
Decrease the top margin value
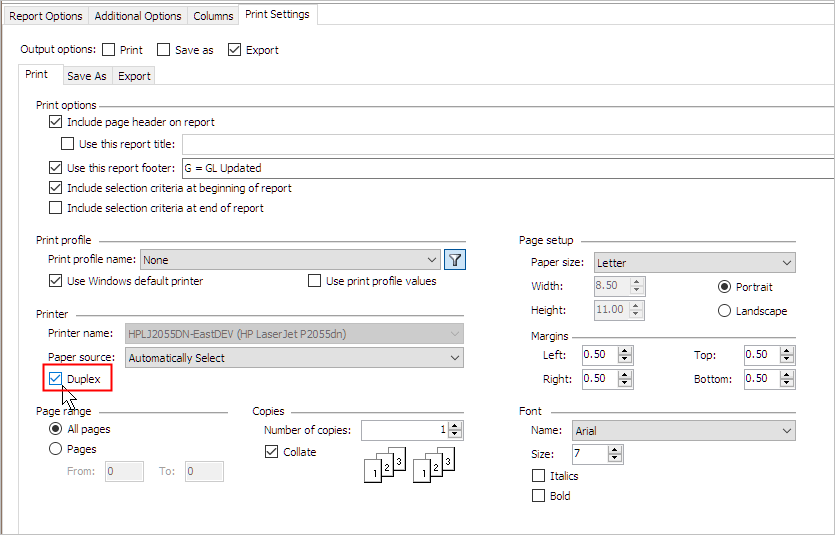788,359
